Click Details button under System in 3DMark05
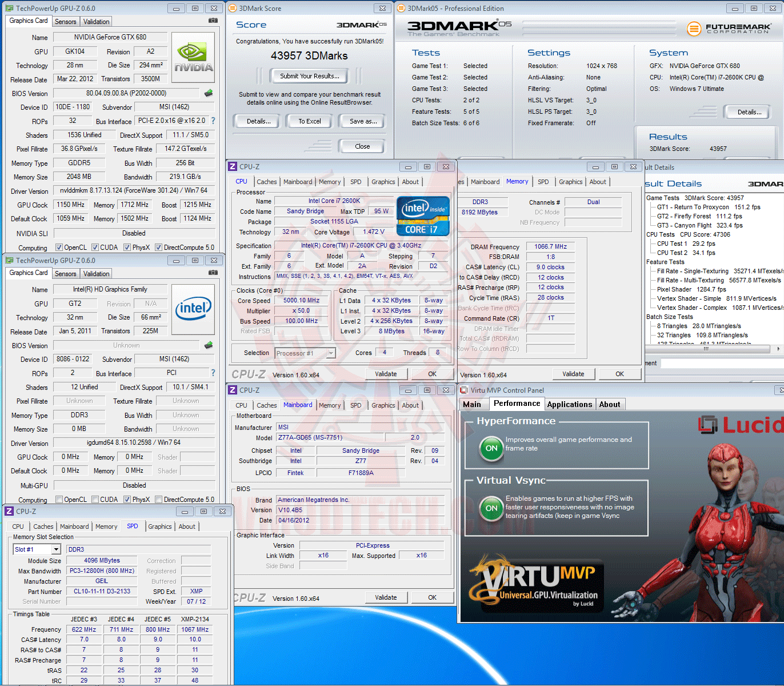Viewport: 784px width, 686px height. point(749,112)
